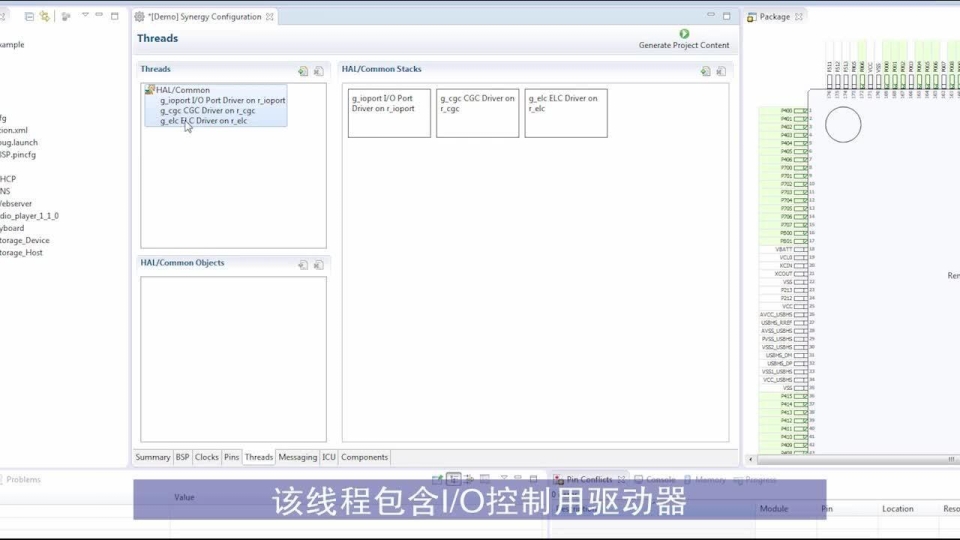
Task: Add a new thread in Threads panel
Action: point(303,72)
